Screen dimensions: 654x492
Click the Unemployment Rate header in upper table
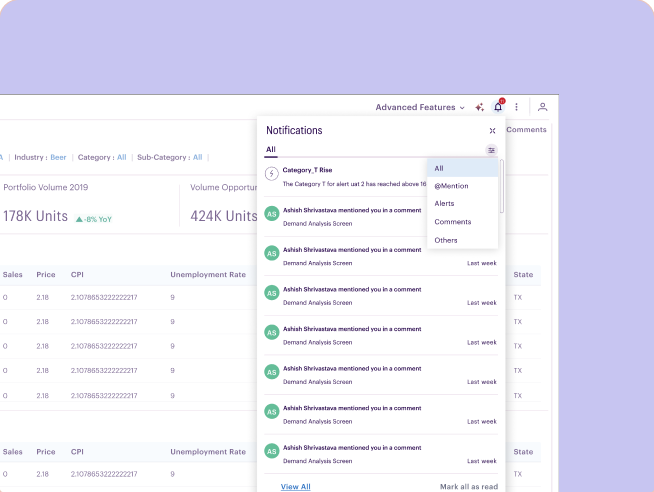(x=208, y=275)
